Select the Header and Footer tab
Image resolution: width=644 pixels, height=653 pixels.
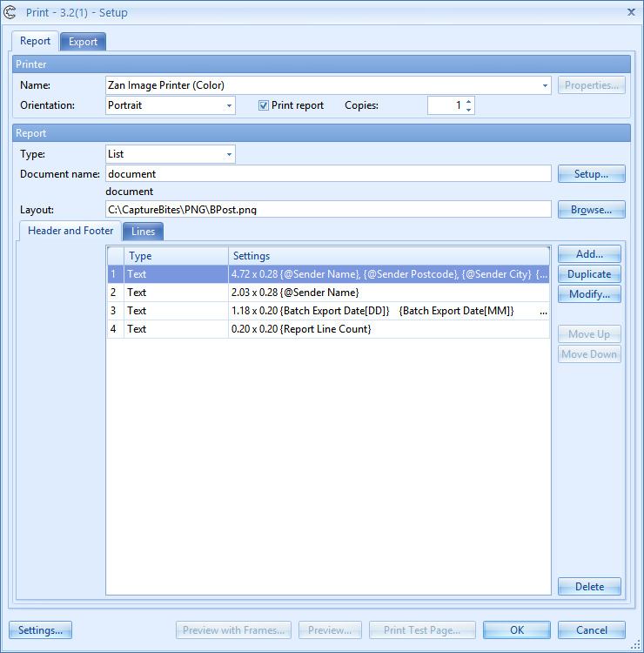coord(70,232)
